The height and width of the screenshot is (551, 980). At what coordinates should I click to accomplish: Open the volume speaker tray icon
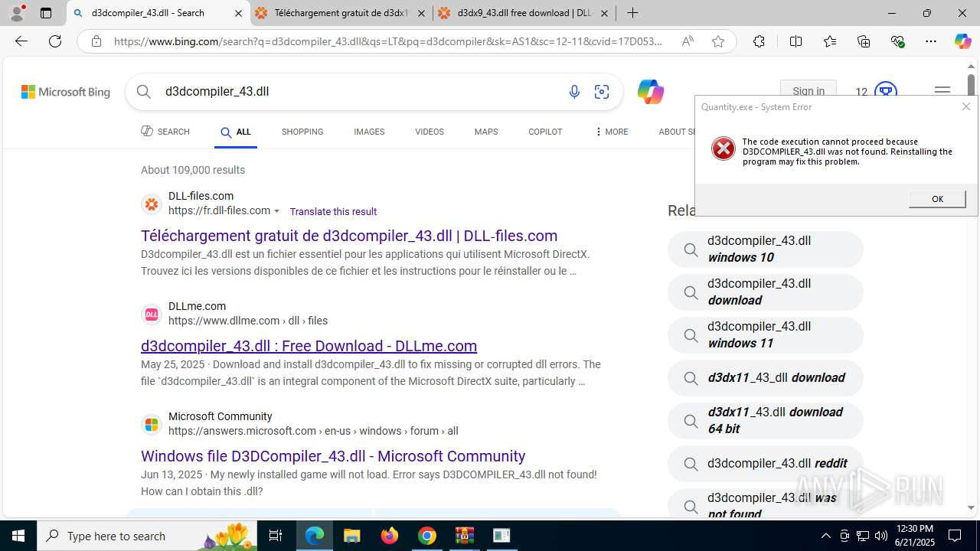tap(881, 536)
